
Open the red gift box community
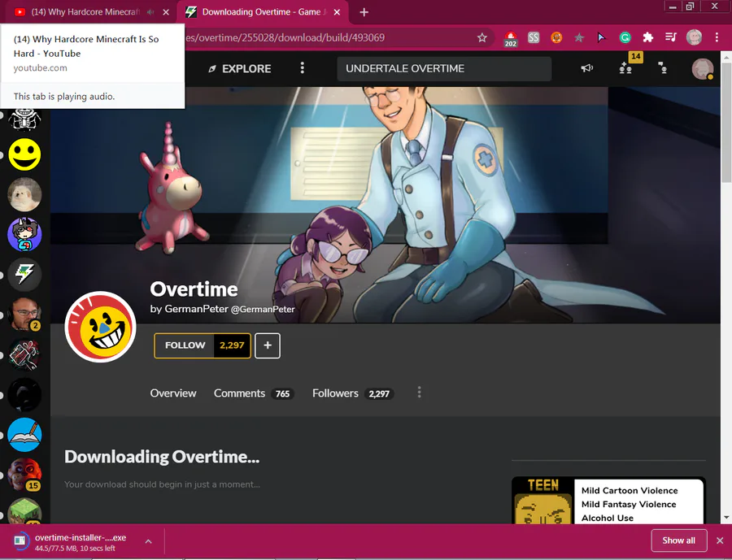24,354
